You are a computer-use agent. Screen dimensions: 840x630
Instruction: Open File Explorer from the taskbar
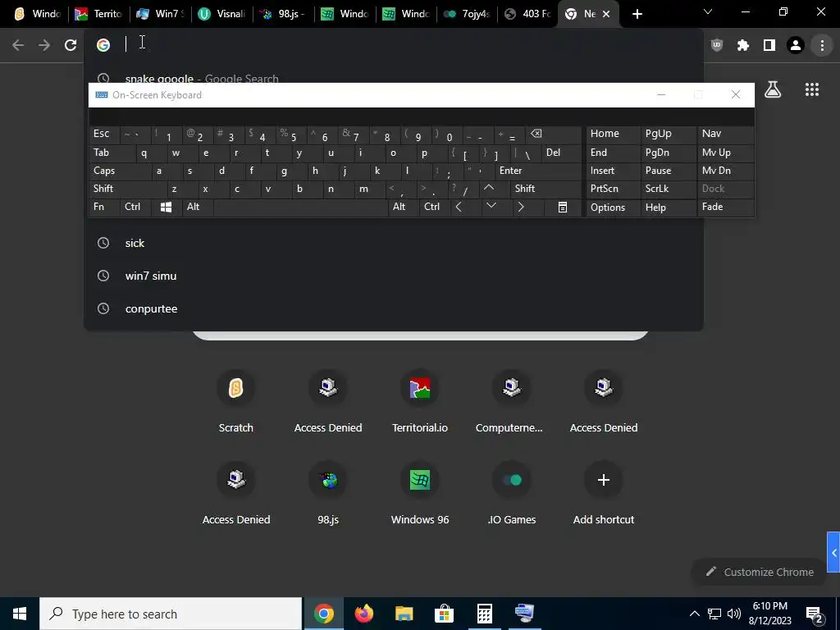coord(404,614)
